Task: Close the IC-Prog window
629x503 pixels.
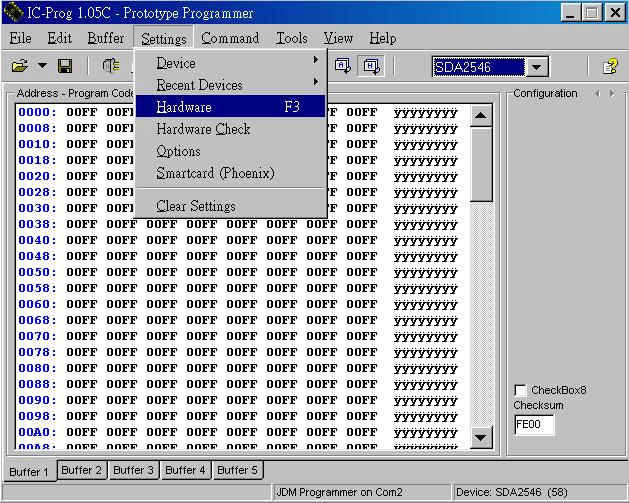Action: click(x=615, y=13)
